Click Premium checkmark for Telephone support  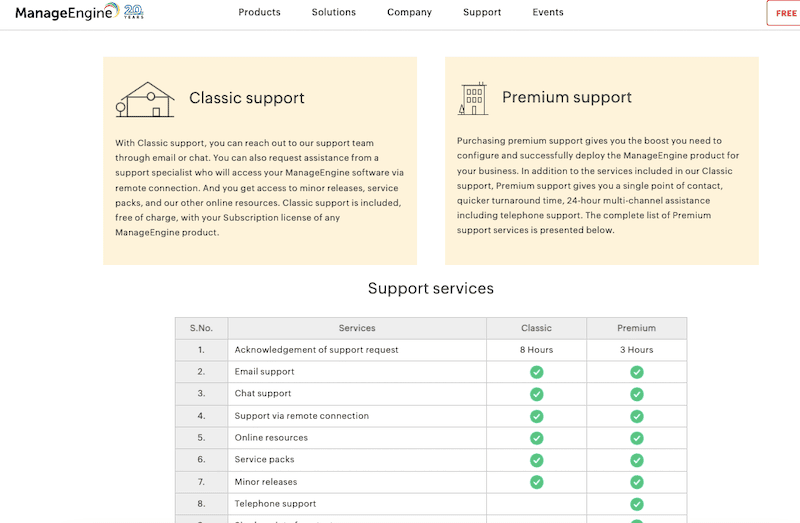click(636, 505)
